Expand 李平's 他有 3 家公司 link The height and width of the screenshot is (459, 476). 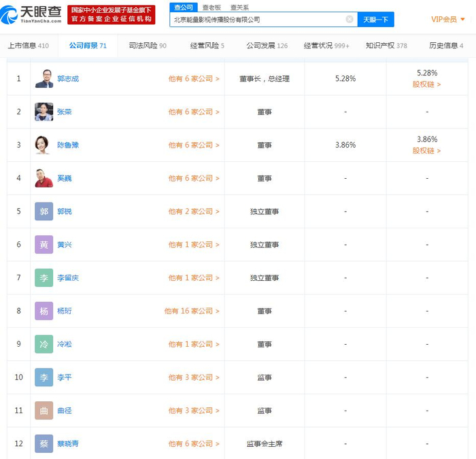tap(194, 377)
